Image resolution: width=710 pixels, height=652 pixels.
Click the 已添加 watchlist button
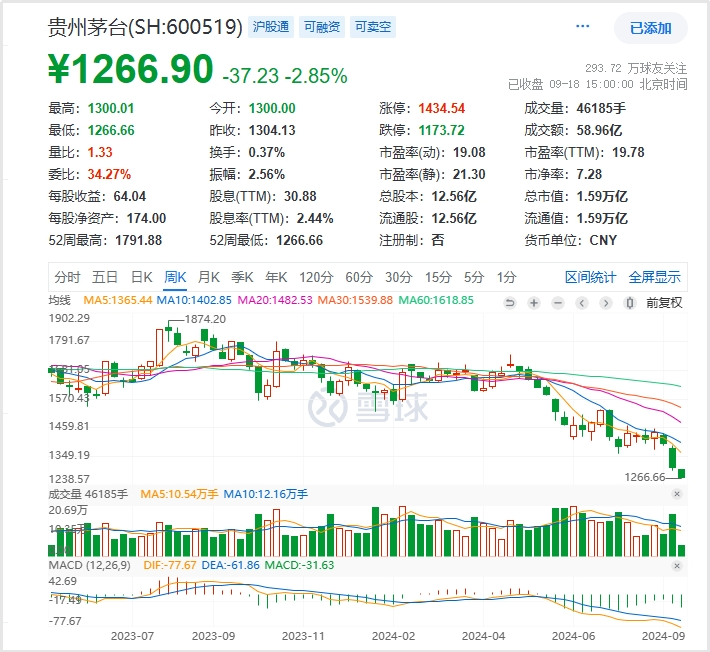[x=651, y=28]
